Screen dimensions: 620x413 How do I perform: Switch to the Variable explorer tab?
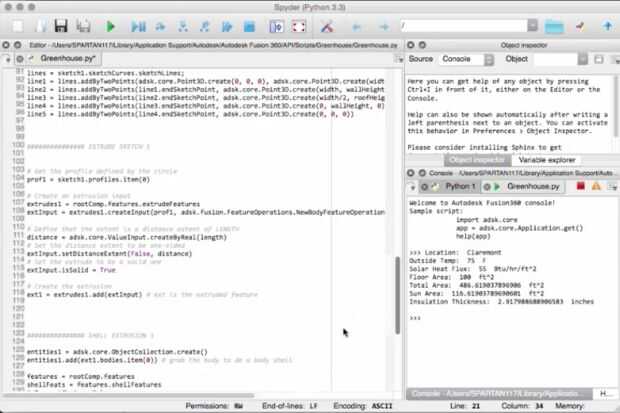(546, 160)
